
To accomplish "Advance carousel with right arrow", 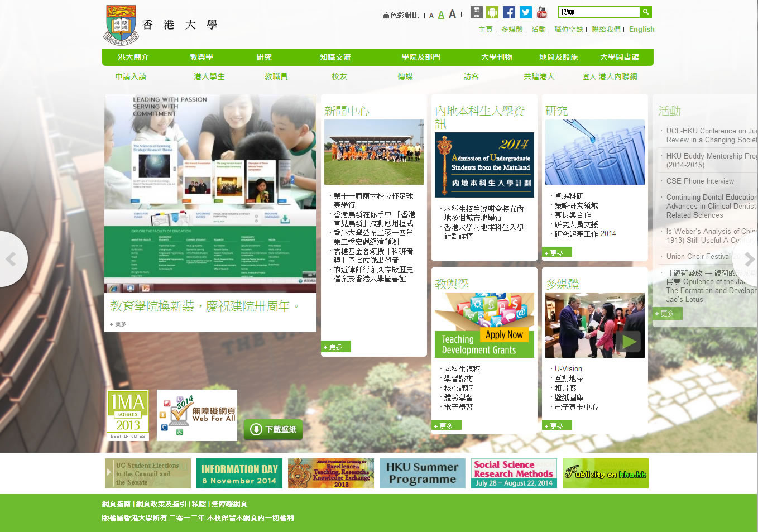I will click(x=749, y=259).
